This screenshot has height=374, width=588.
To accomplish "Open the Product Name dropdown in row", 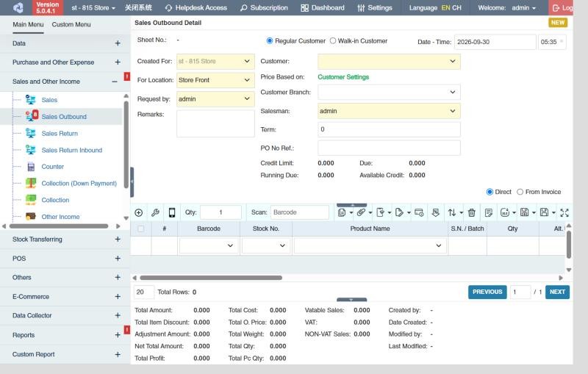I will 370,246.
